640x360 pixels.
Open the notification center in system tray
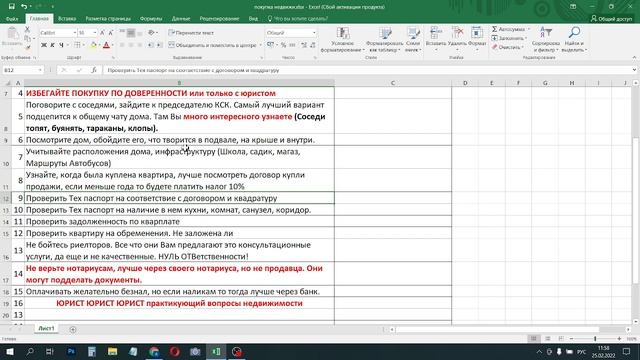(x=627, y=351)
